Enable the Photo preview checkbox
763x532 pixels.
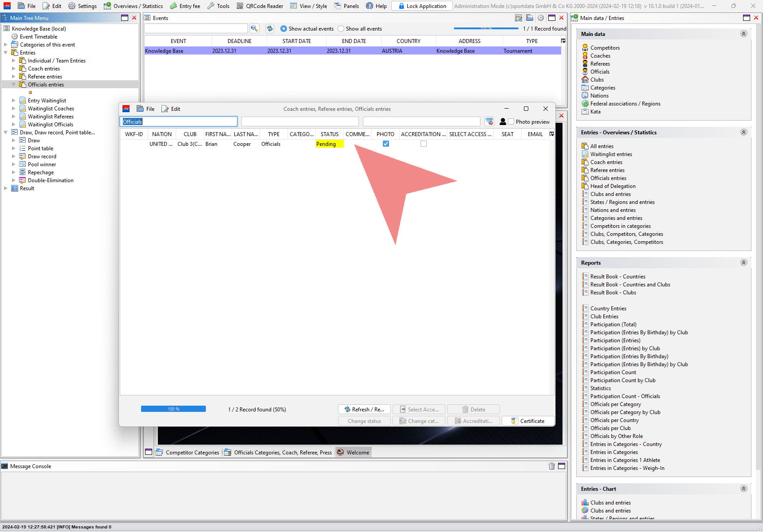click(511, 121)
